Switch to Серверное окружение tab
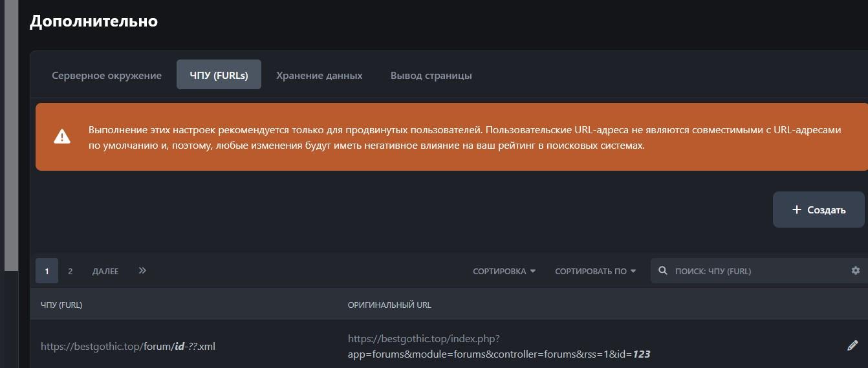Screen dimensions: 868x368 tap(107, 75)
